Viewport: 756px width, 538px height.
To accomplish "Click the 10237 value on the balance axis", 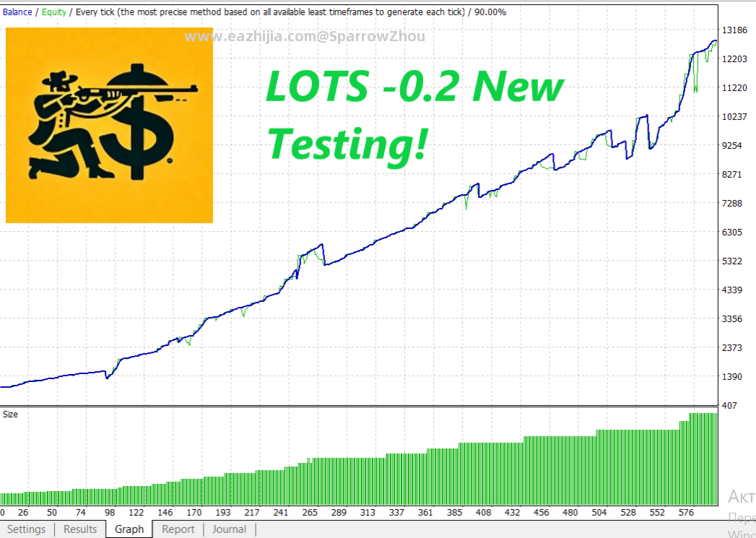I will [x=734, y=117].
